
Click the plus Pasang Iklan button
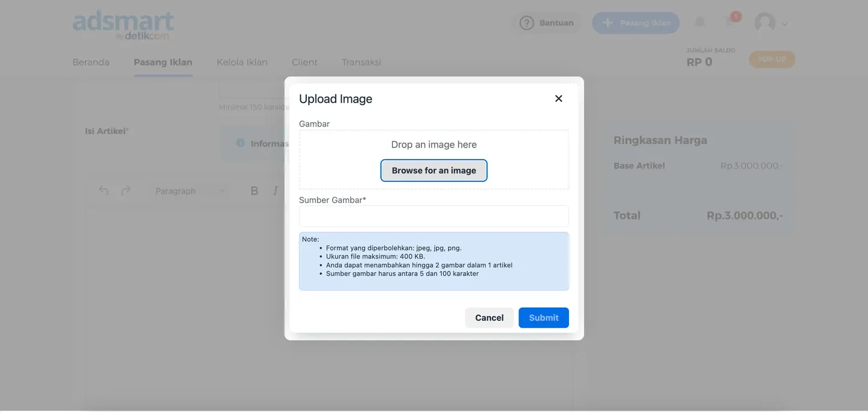635,23
